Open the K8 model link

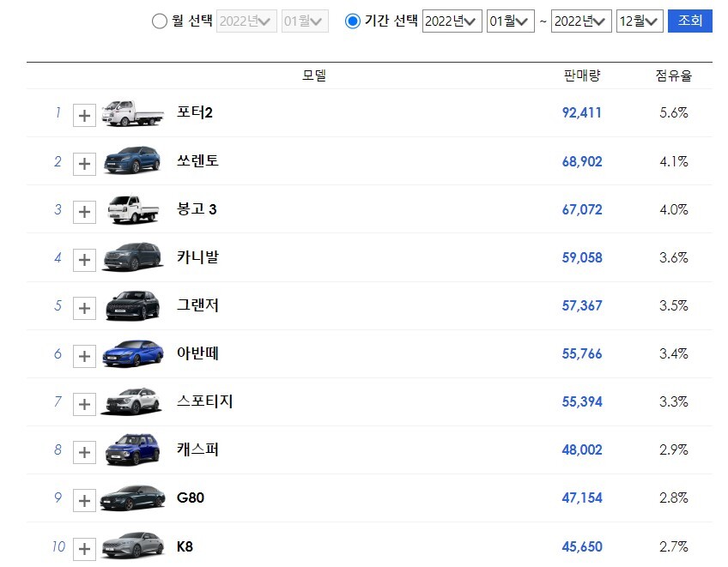pyautogui.click(x=185, y=546)
